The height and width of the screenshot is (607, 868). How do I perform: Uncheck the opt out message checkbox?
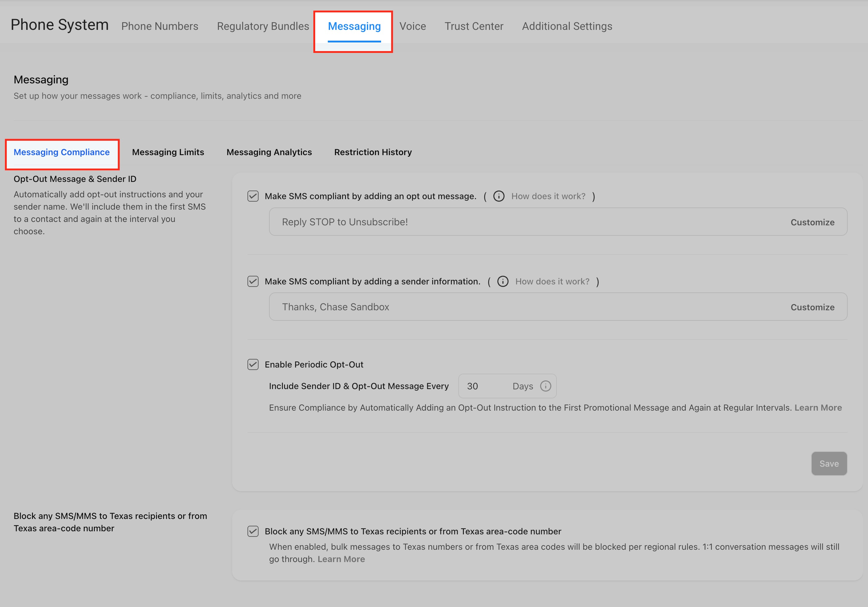(253, 196)
